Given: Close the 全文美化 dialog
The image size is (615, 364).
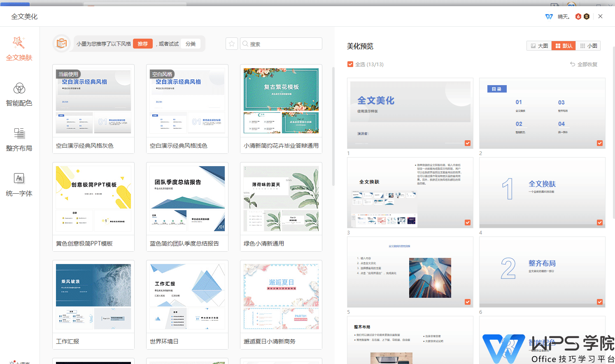Looking at the screenshot, I should pos(600,16).
